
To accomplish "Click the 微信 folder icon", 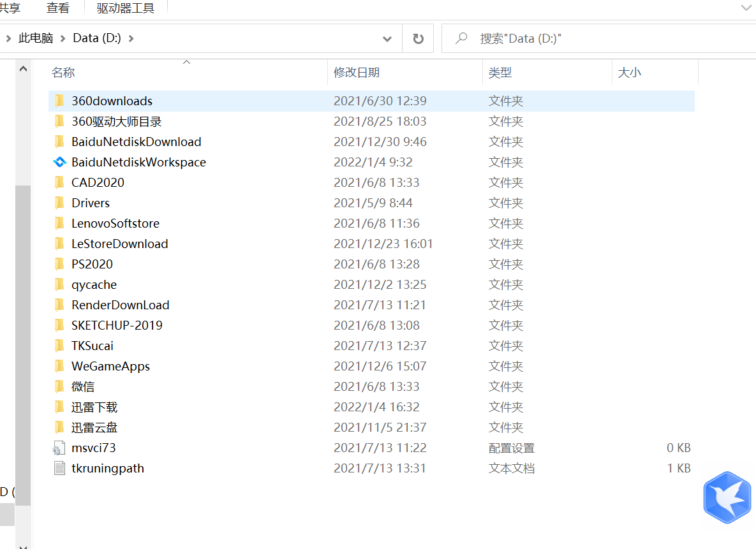I will (59, 386).
